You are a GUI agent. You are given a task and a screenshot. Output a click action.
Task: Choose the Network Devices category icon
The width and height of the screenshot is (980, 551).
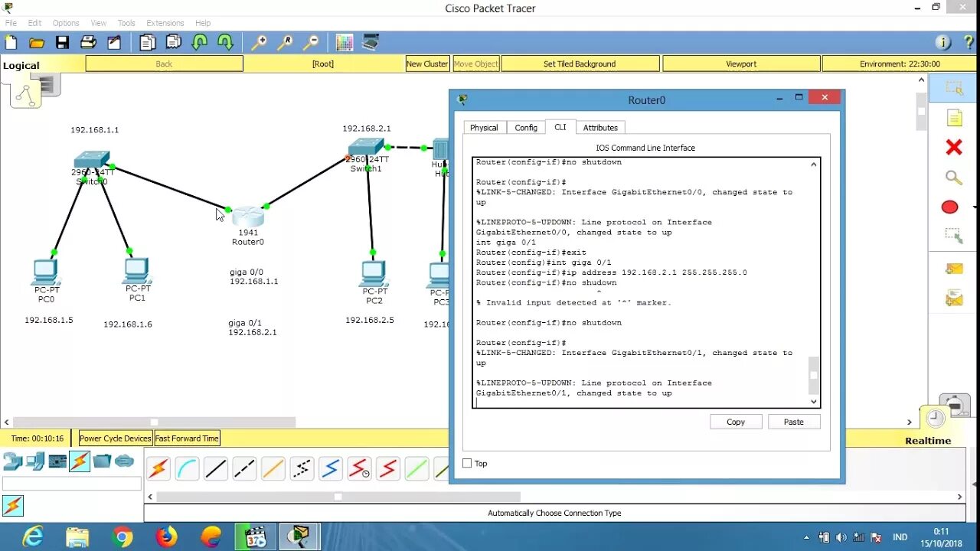point(12,461)
